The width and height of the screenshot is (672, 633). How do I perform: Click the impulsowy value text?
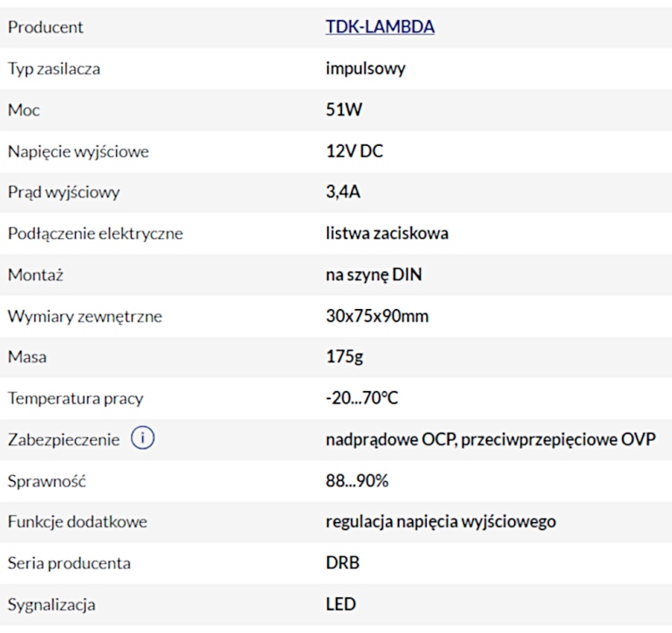click(365, 69)
